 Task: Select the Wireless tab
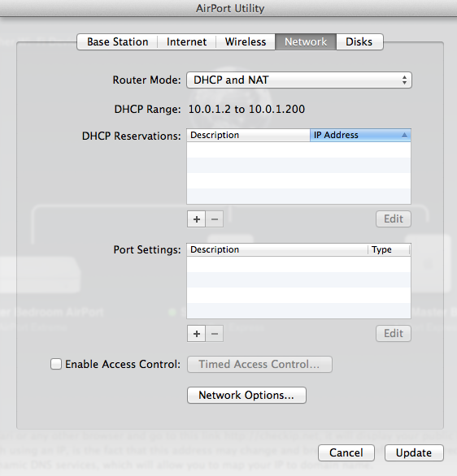tap(246, 42)
